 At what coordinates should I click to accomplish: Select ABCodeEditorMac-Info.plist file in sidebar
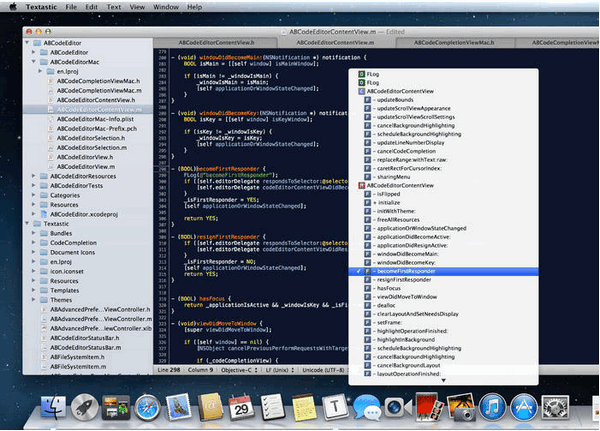(93, 119)
